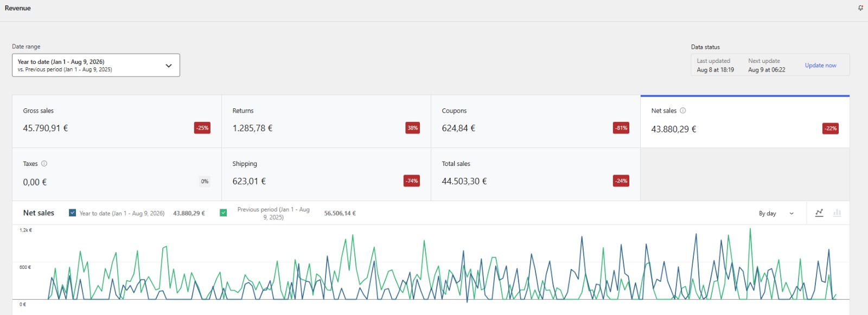Select the Total sales summary card
This screenshot has height=315, width=868.
click(x=535, y=175)
